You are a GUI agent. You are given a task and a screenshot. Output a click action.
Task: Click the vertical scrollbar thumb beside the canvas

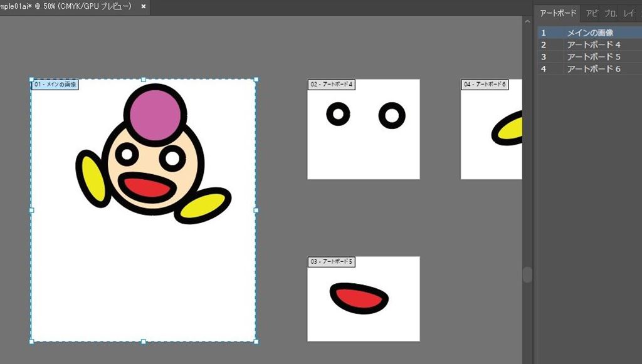527,274
